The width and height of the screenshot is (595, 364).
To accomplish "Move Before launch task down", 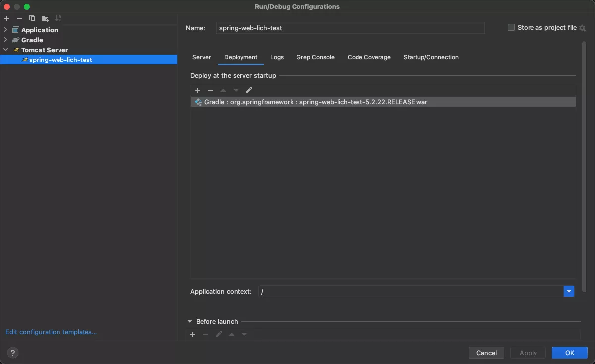I will [x=244, y=334].
